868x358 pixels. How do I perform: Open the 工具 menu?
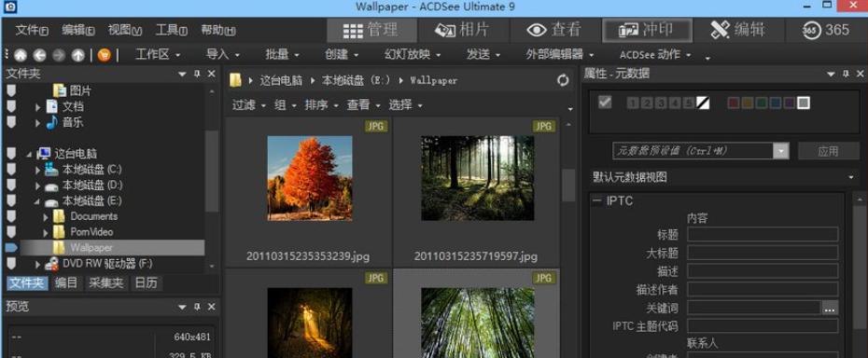[x=171, y=31]
